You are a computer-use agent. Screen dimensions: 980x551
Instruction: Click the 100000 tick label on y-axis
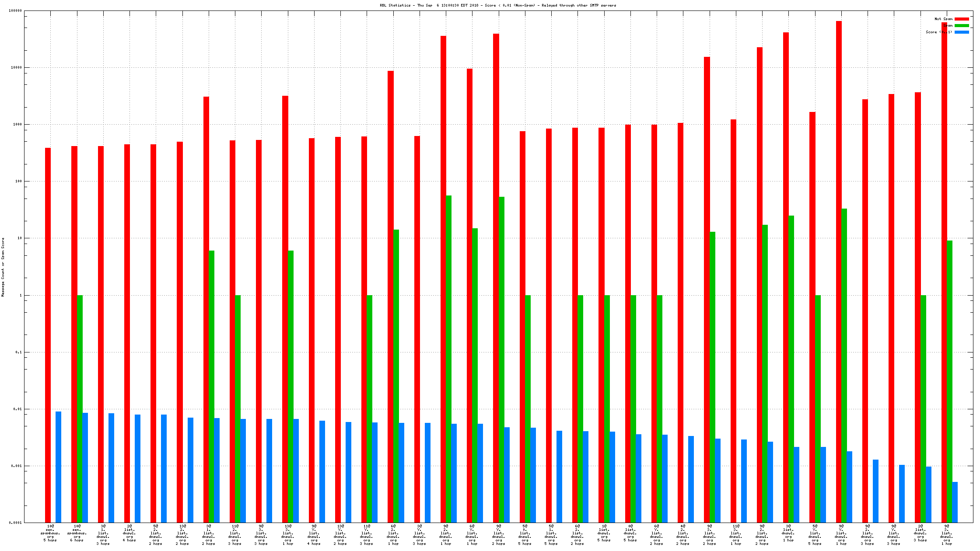(x=15, y=10)
